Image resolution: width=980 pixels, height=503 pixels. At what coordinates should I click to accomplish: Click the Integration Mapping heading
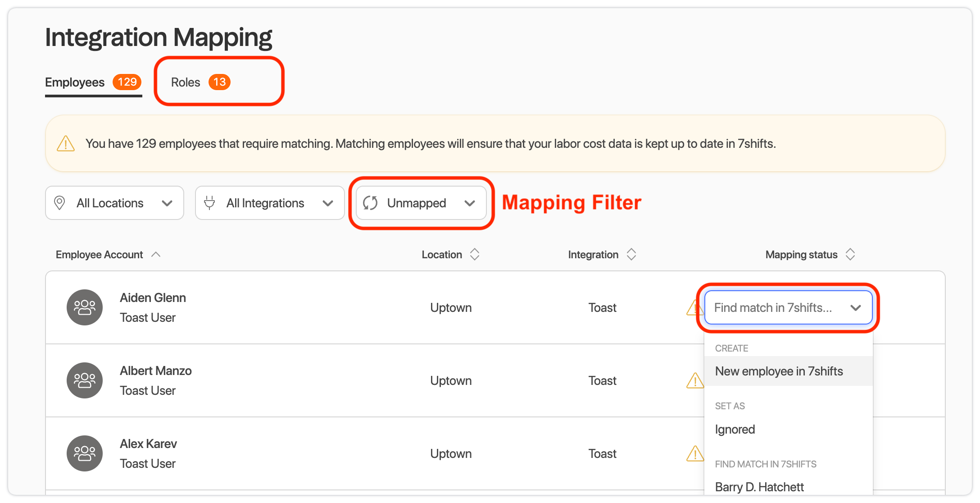pyautogui.click(x=159, y=37)
